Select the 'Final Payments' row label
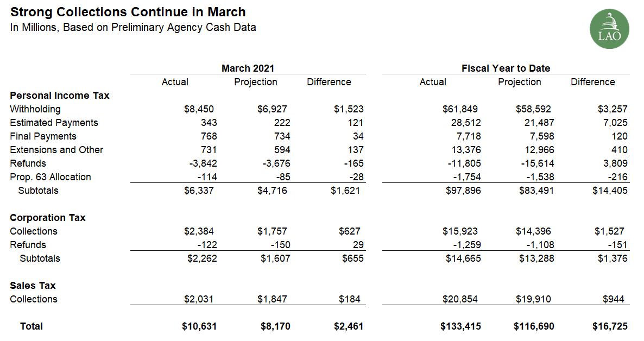Image resolution: width=644 pixels, height=341 pixels. tap(43, 136)
